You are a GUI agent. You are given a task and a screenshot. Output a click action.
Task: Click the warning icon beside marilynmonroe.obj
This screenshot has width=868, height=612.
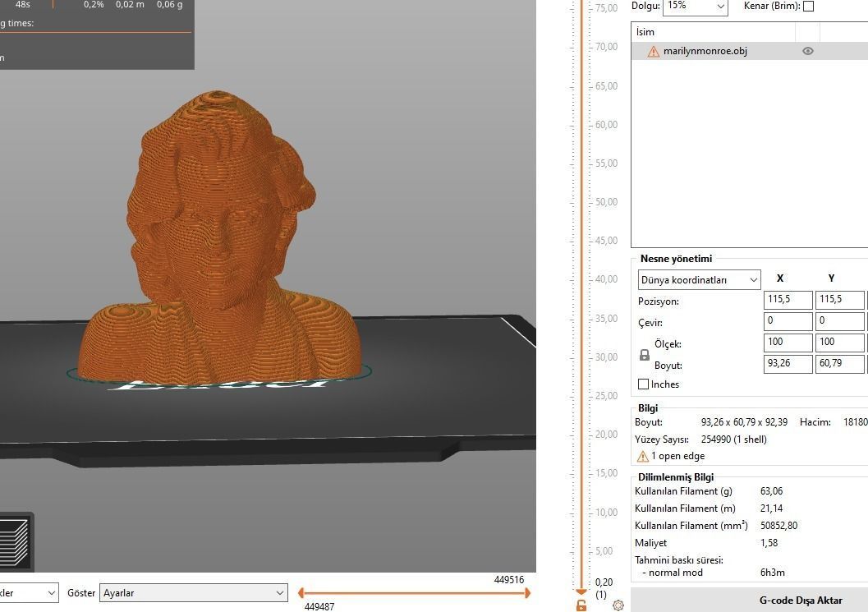(653, 52)
